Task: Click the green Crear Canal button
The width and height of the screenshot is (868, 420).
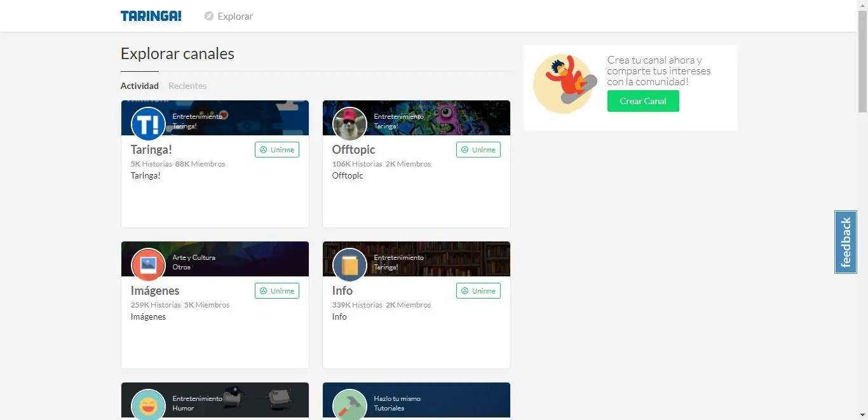Action: [643, 101]
